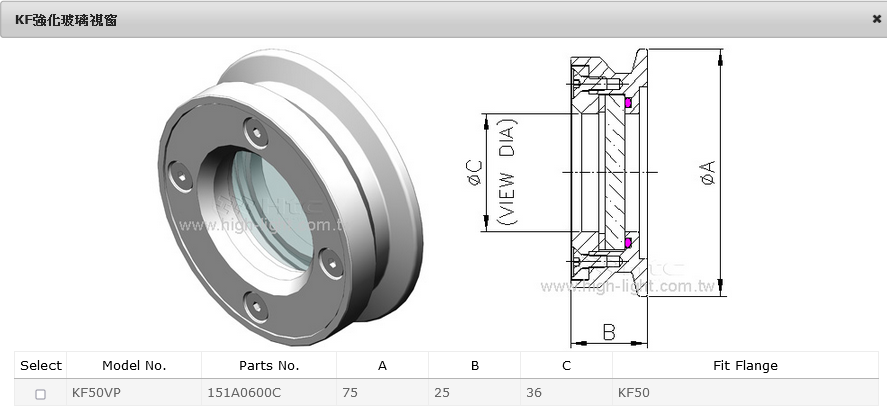Click the value 75 in the table row

pos(350,393)
